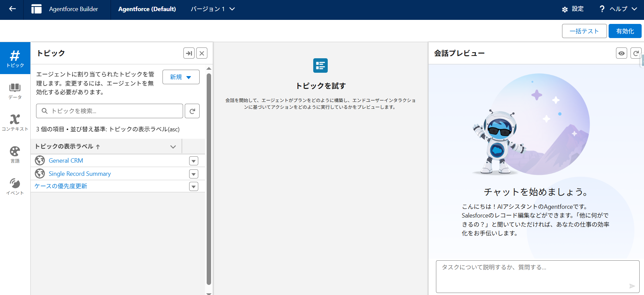Click the 有効化 activate button

coord(625,31)
